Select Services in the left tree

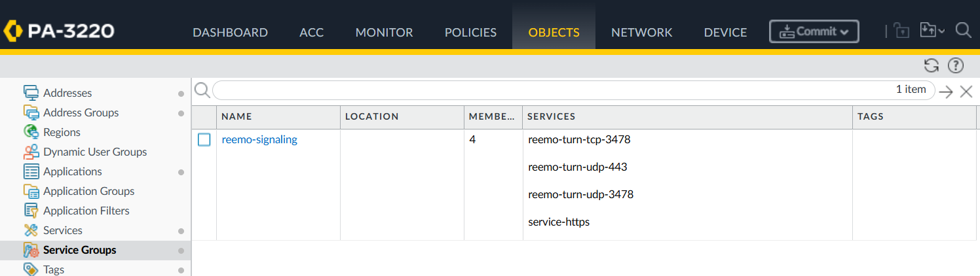tap(63, 230)
